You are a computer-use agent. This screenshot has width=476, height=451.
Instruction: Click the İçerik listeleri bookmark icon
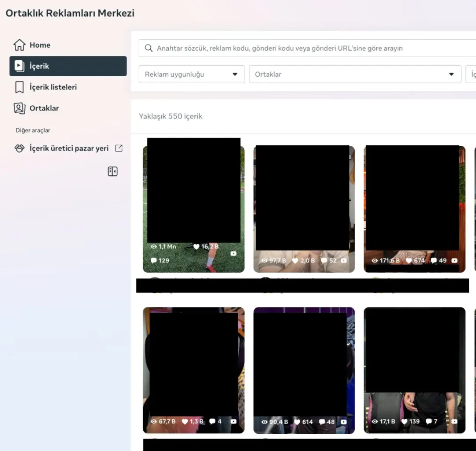tap(19, 87)
